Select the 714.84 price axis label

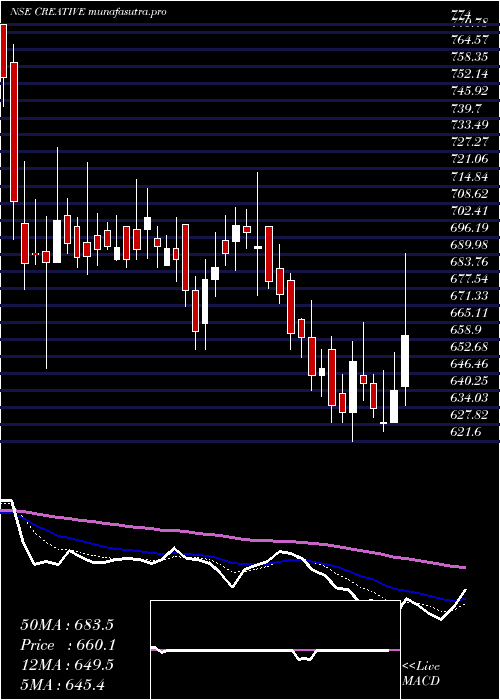coord(470,176)
